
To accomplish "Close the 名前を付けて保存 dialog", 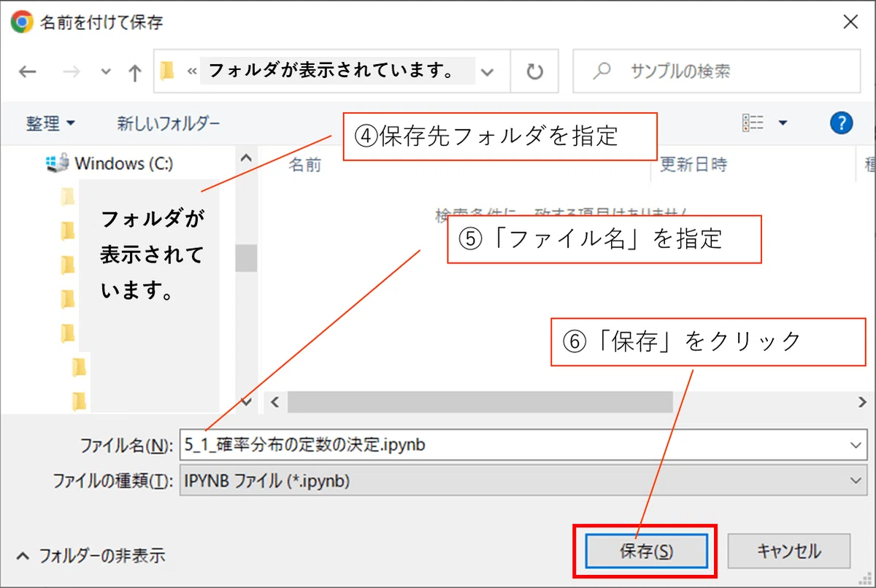I will point(850,22).
